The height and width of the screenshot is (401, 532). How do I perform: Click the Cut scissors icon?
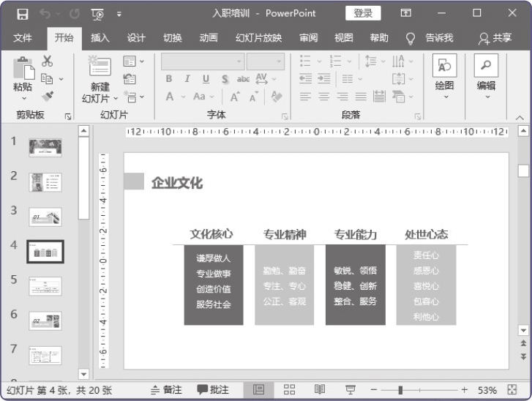tap(48, 61)
